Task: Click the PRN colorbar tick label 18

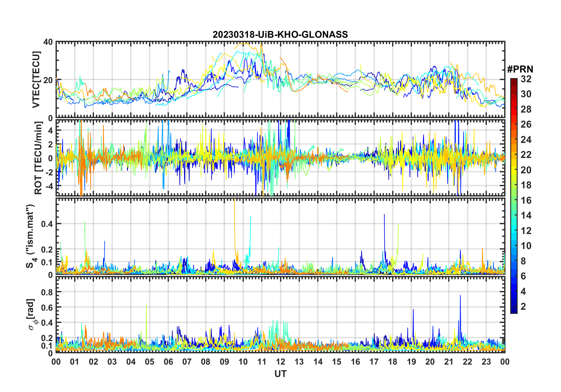Action: point(526,185)
